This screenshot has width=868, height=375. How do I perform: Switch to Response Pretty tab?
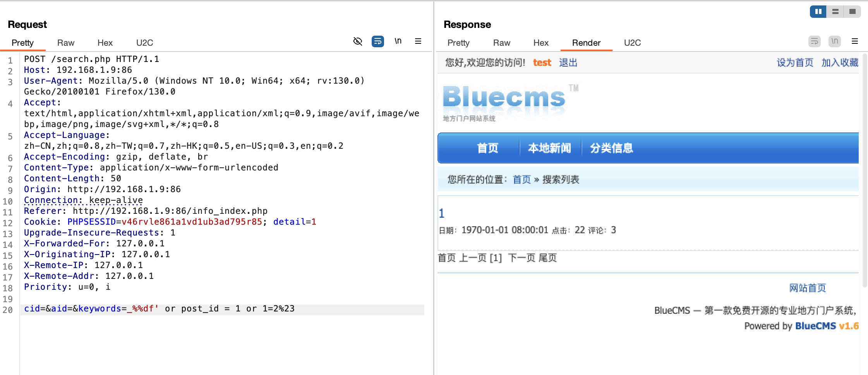pos(458,43)
